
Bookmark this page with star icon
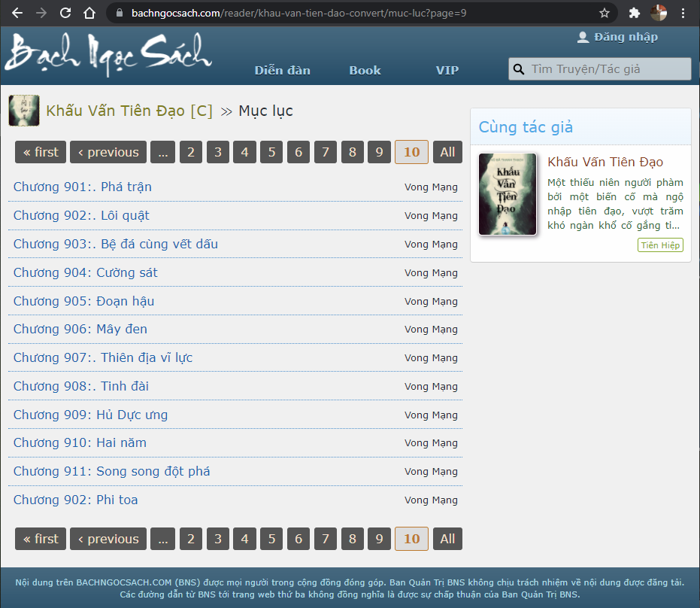click(605, 13)
